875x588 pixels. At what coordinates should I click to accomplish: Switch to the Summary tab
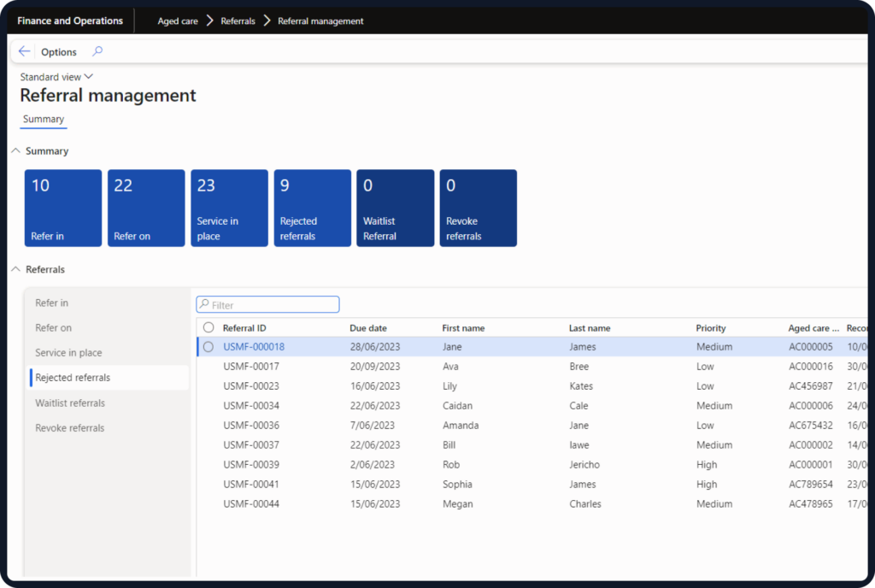(44, 120)
